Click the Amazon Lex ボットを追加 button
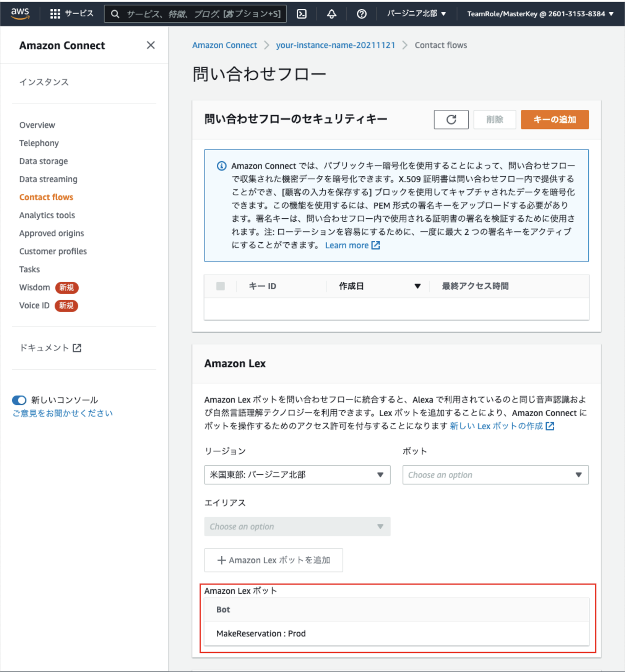 273,560
